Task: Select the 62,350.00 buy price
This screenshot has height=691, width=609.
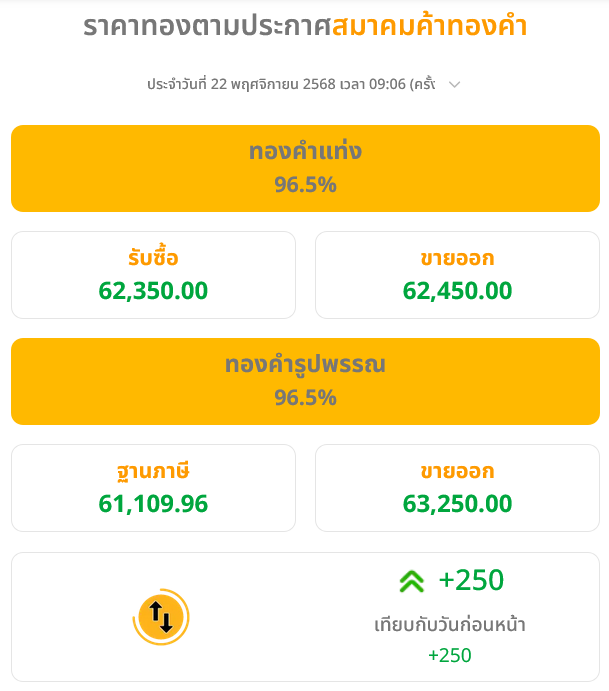Action: 153,291
